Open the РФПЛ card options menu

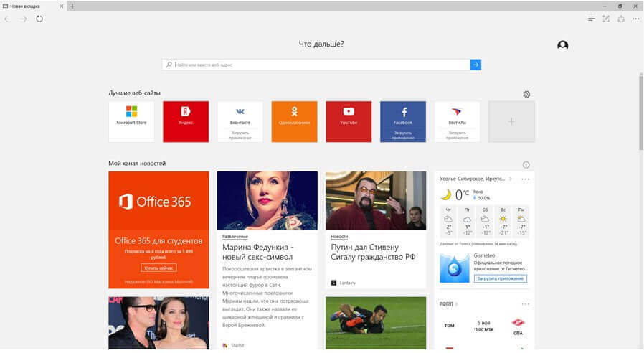pyautogui.click(x=526, y=304)
